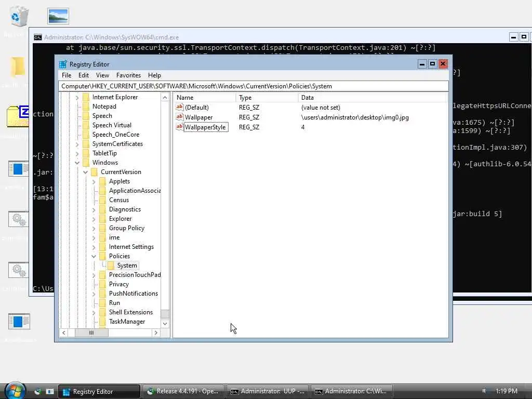Select the PrecisionTouchPad folder icon

(x=102, y=275)
